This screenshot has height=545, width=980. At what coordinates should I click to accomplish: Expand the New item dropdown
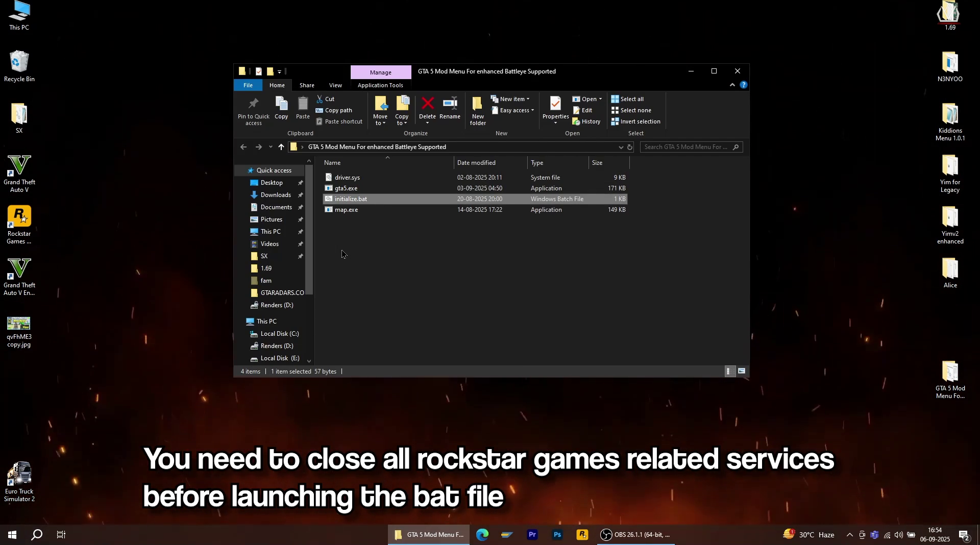tap(512, 99)
